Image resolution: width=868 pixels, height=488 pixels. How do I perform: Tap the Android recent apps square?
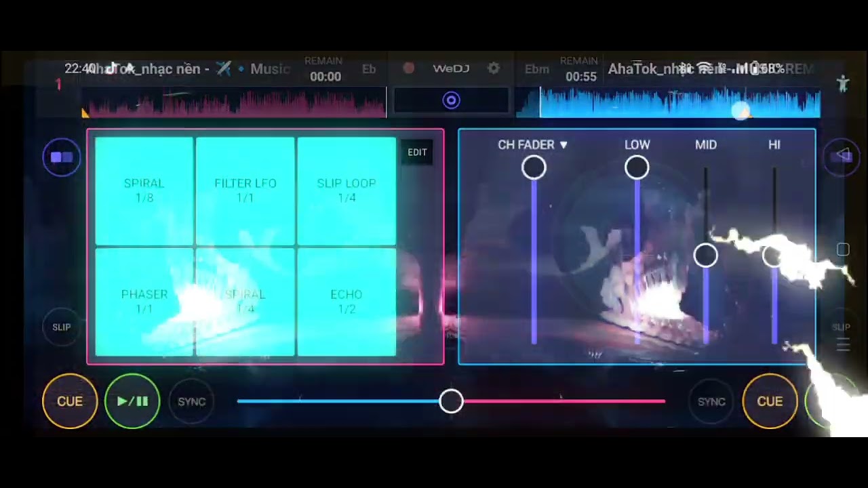843,250
